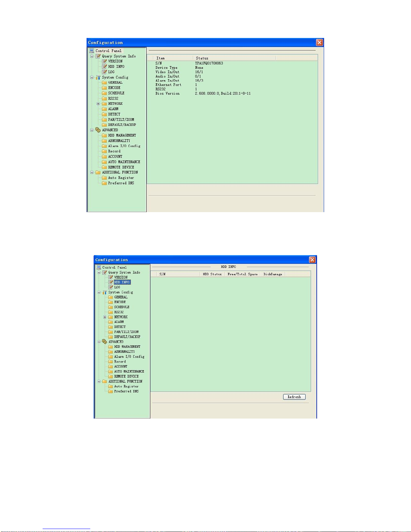The width and height of the screenshot is (411, 532).
Task: Click the ENCODE folder icon in upper window
Action: (x=104, y=88)
